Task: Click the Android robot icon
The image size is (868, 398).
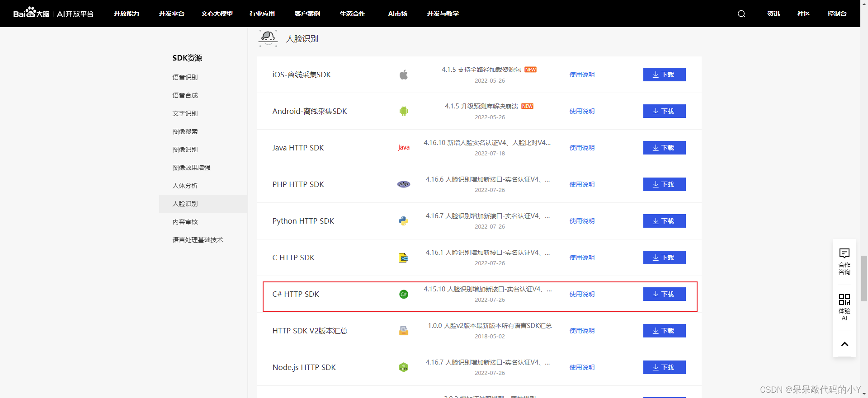Action: click(x=404, y=111)
